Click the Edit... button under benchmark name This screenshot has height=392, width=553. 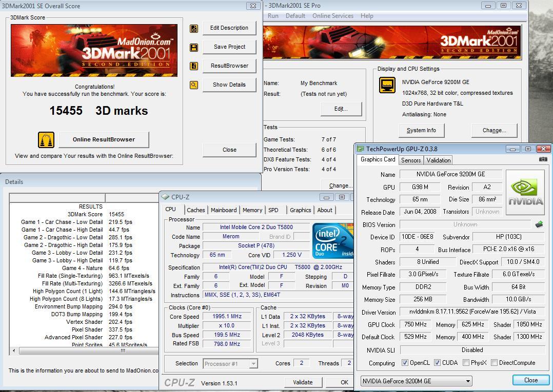pos(341,109)
